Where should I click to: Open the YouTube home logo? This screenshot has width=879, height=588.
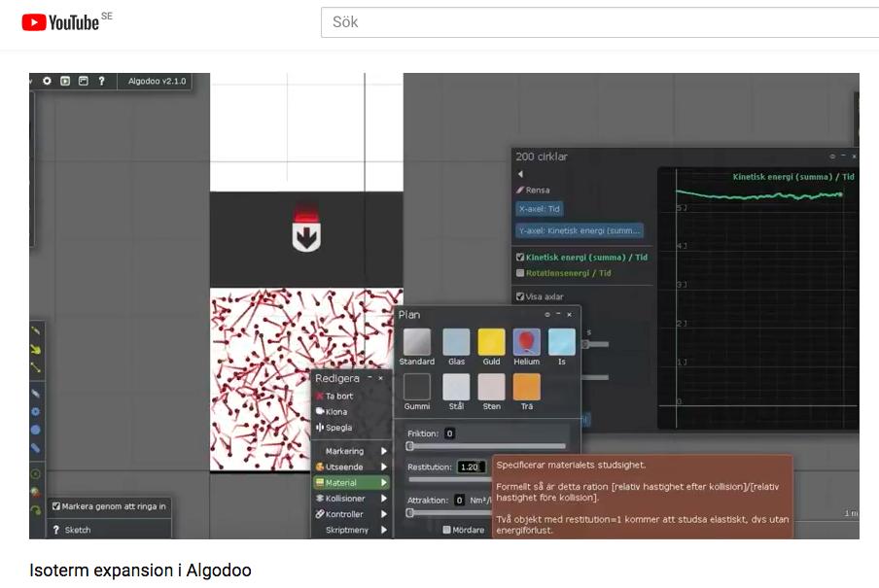(60, 21)
